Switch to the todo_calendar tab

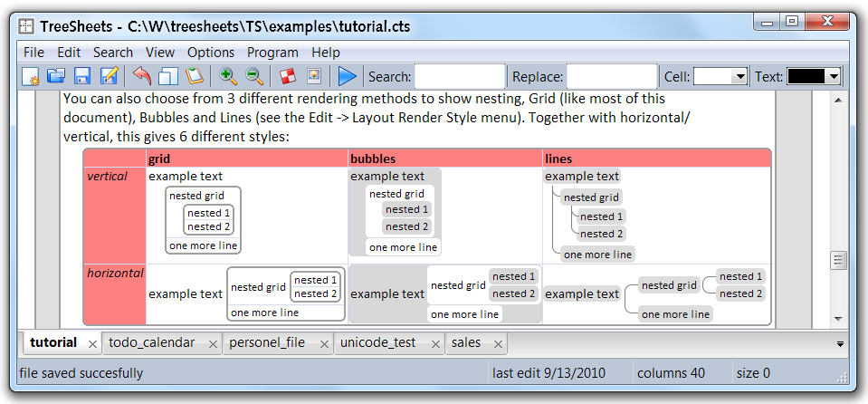151,342
